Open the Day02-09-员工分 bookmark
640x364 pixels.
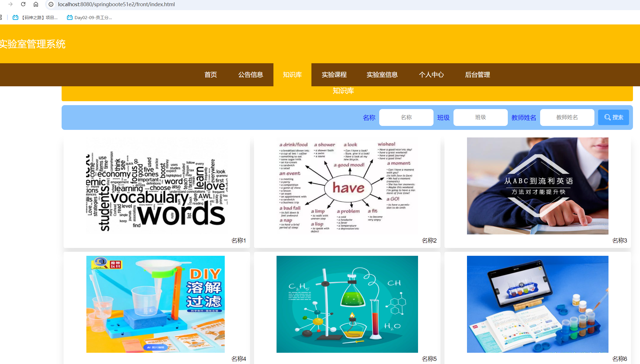click(x=89, y=17)
